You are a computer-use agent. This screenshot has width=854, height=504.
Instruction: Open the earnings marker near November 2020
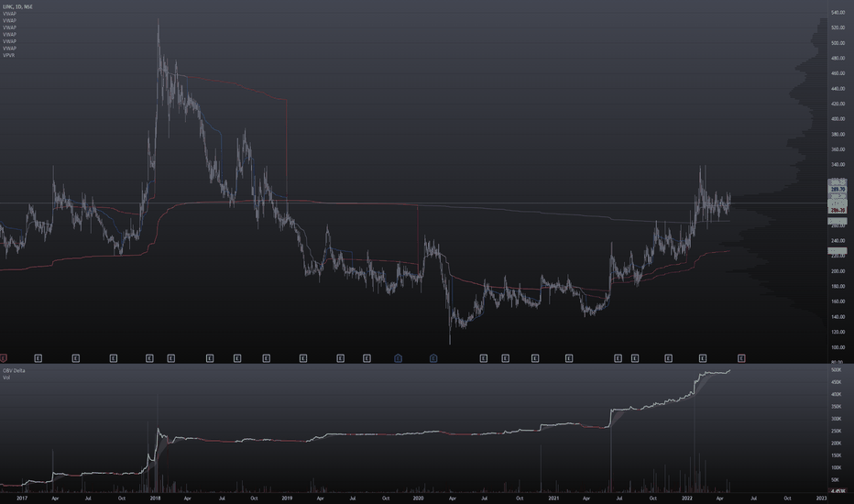535,358
